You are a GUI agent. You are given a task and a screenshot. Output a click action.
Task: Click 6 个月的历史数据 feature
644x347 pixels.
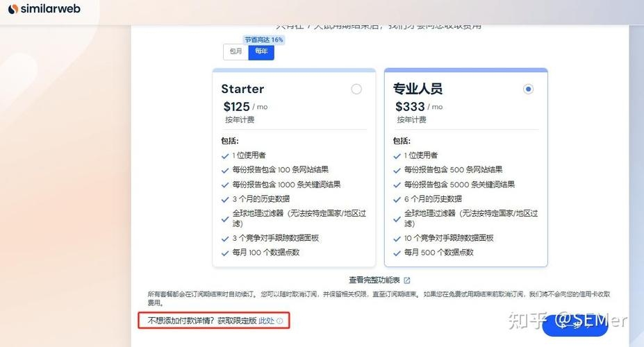click(x=433, y=199)
